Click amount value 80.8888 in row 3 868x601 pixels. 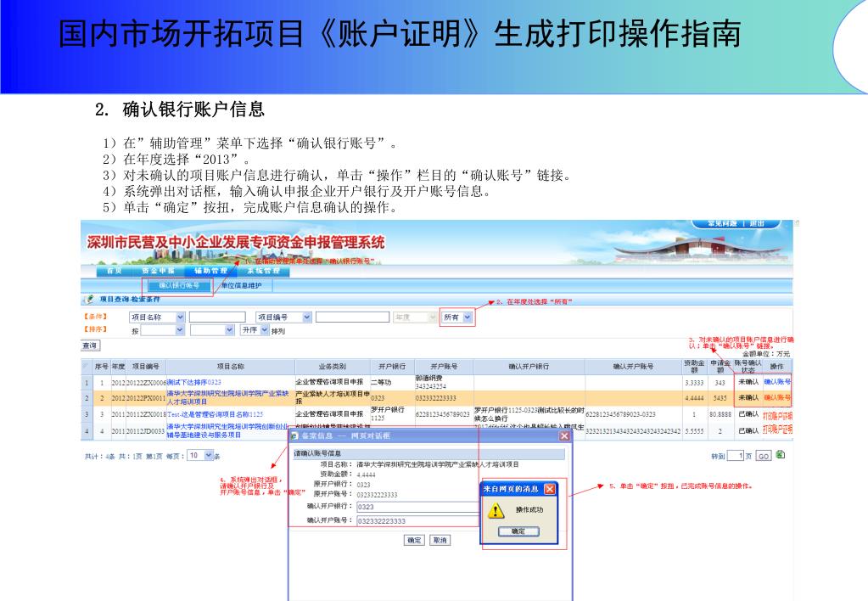pyautogui.click(x=720, y=414)
